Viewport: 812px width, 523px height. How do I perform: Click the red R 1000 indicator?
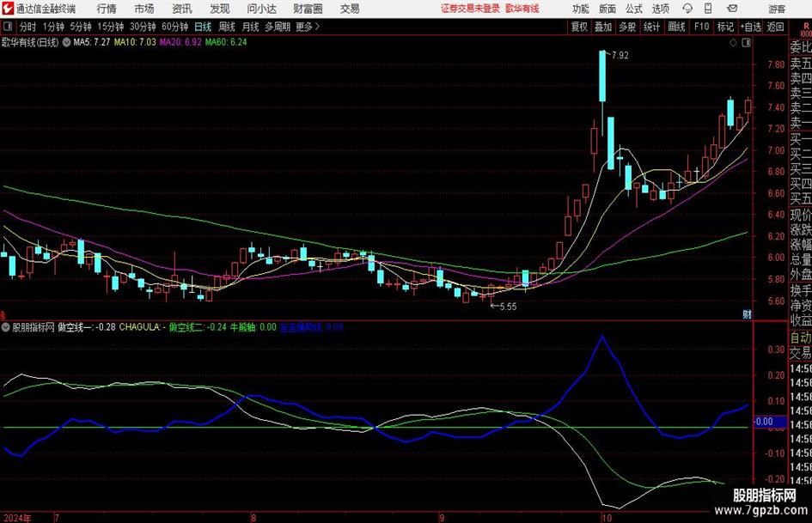click(806, 29)
